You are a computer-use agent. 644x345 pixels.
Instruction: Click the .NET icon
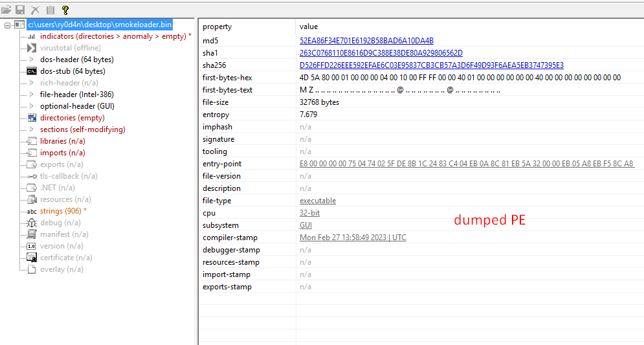(32, 188)
